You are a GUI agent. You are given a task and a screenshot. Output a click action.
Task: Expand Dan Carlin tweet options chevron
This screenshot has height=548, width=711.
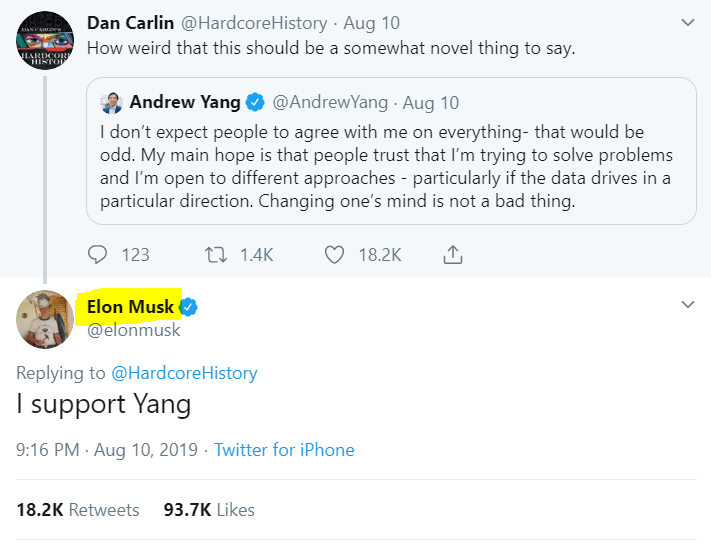(688, 22)
